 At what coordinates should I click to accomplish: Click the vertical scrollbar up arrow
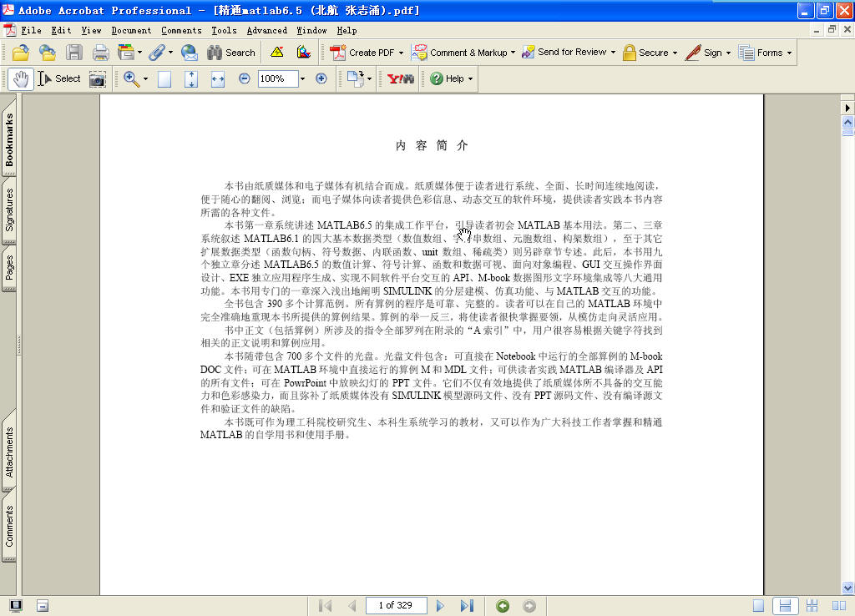point(847,122)
